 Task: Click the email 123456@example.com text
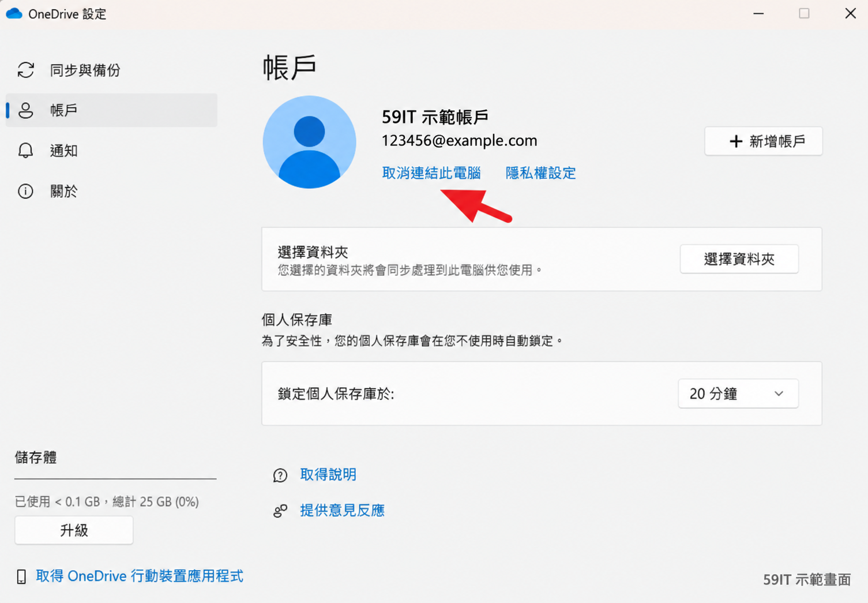click(x=459, y=141)
